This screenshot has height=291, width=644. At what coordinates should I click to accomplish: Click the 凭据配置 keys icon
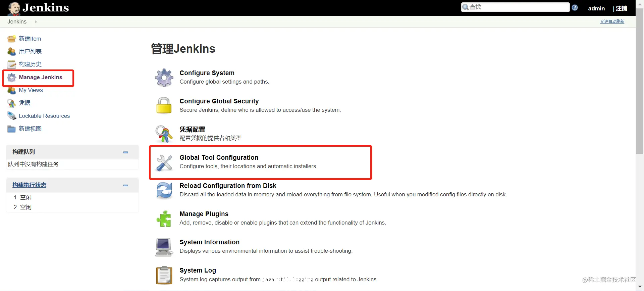tap(164, 134)
